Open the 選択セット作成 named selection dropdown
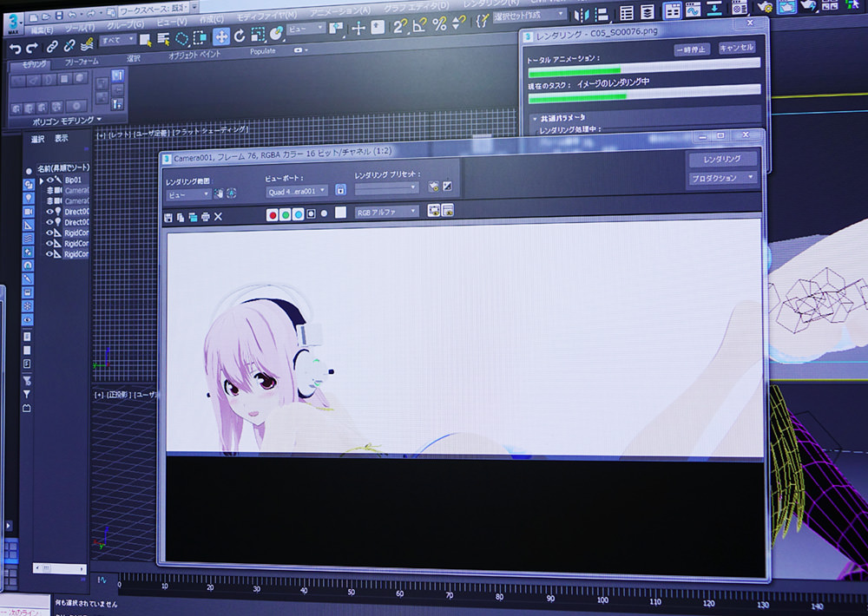This screenshot has height=616, width=868. pyautogui.click(x=529, y=15)
